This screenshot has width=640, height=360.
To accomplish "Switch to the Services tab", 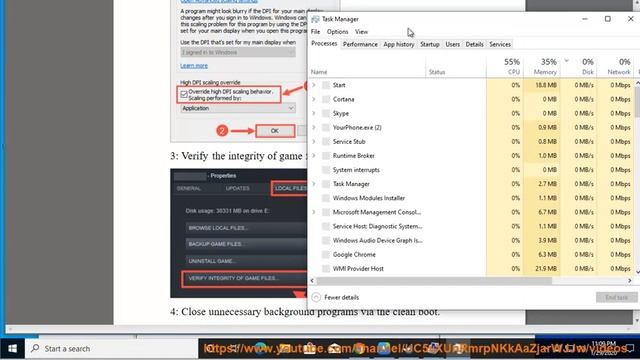I will (x=500, y=44).
